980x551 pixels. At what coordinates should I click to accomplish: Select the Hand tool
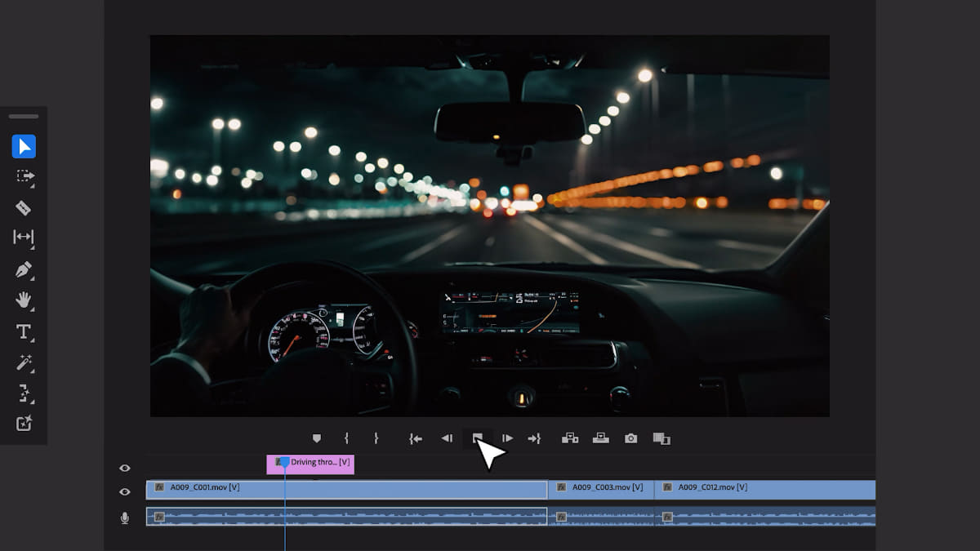[24, 300]
